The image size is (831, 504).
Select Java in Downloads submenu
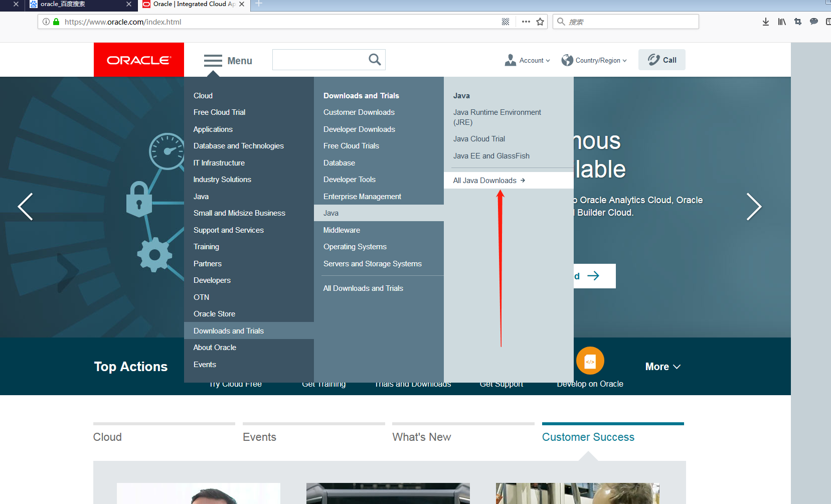379,213
